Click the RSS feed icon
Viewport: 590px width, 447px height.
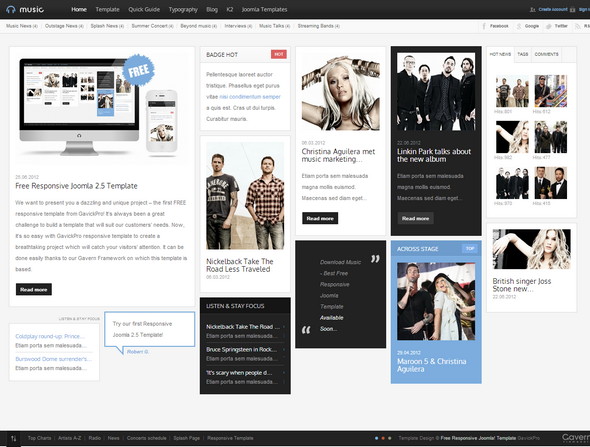click(577, 26)
